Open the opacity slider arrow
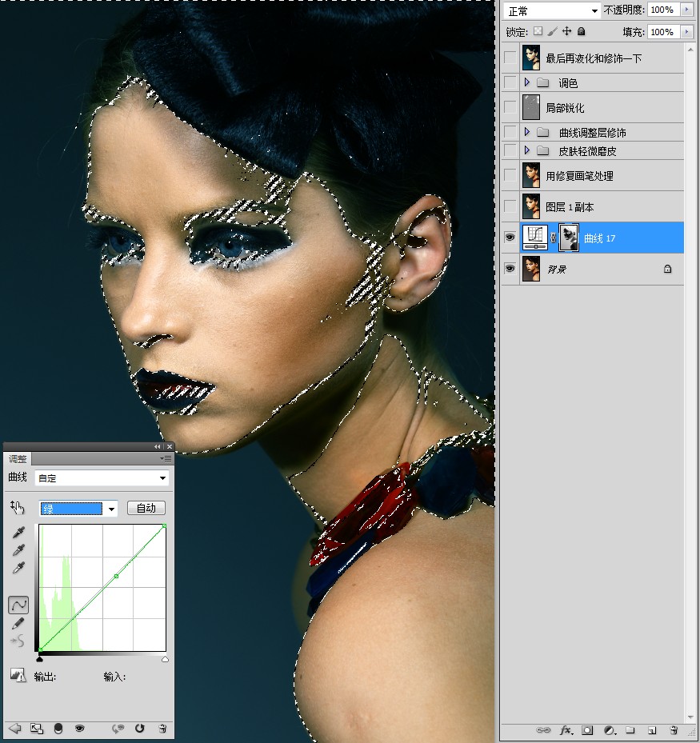 click(x=686, y=10)
